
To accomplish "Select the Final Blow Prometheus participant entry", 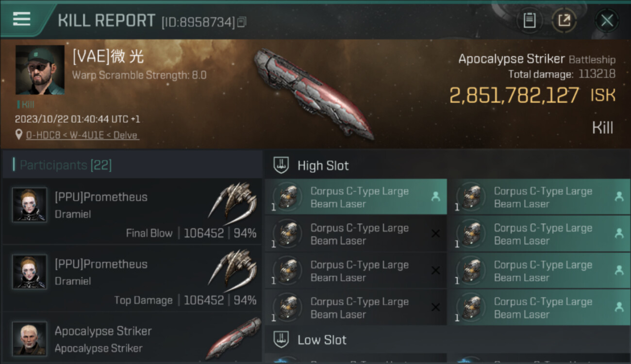I will point(132,212).
